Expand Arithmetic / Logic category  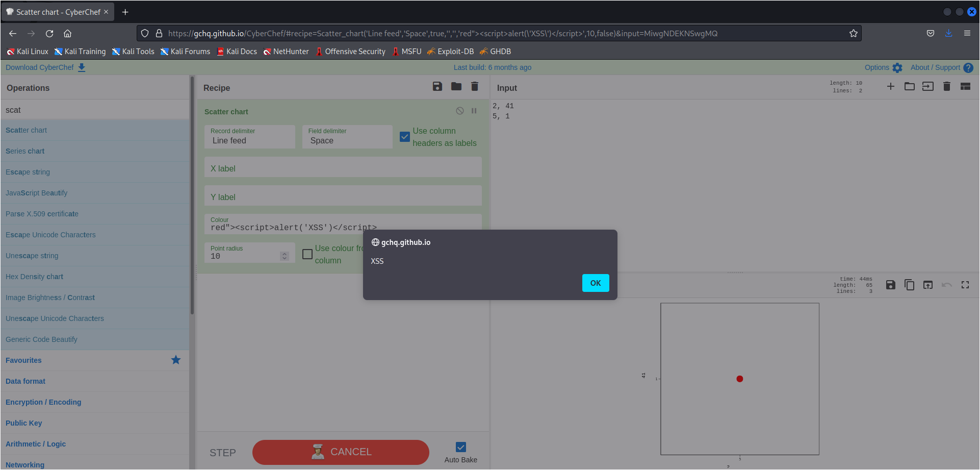95,444
